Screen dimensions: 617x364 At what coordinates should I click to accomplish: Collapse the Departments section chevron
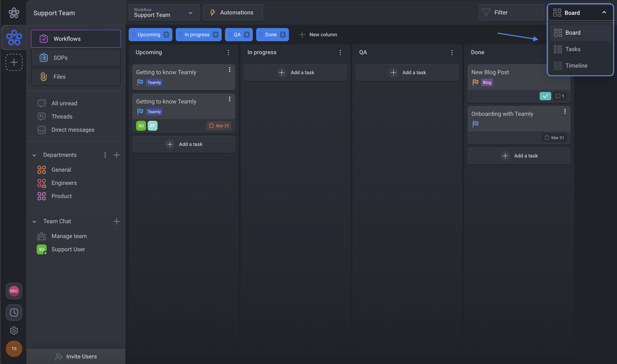(34, 155)
